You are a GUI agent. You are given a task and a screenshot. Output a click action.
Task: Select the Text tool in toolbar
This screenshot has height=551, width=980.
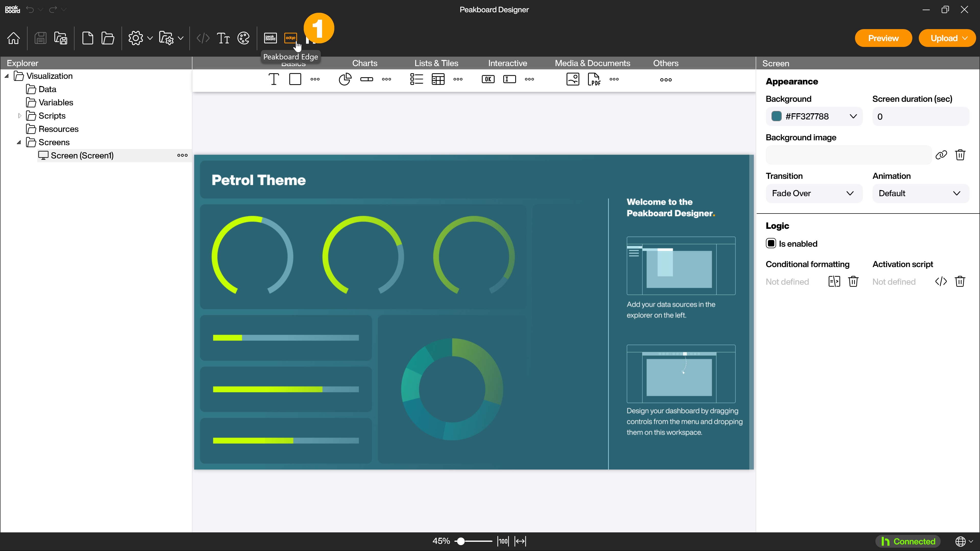click(274, 79)
